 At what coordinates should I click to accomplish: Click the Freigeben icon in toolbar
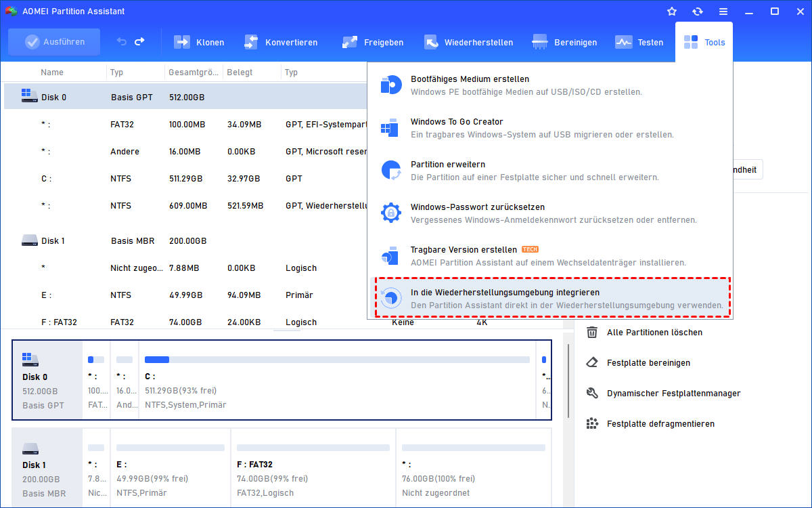[x=350, y=42]
